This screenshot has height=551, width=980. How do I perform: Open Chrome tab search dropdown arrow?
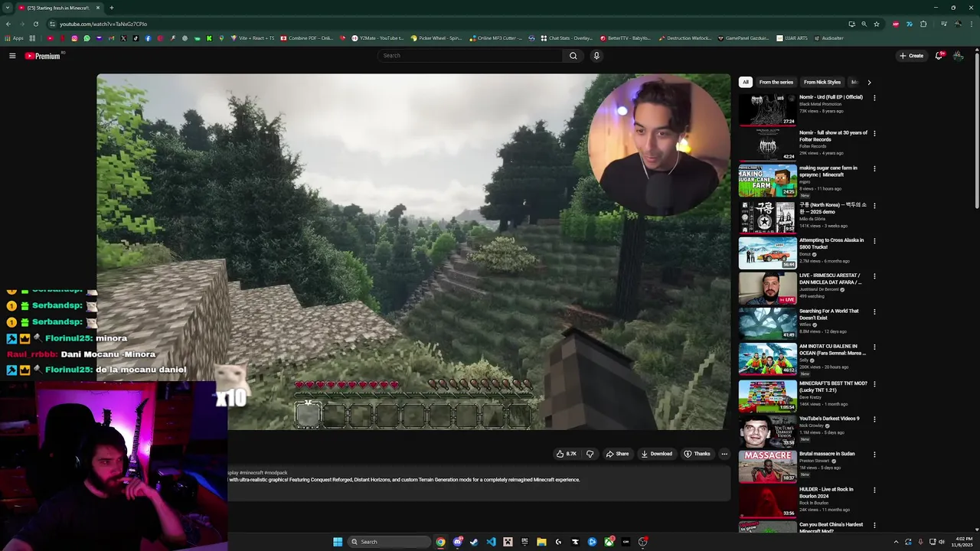click(x=8, y=8)
